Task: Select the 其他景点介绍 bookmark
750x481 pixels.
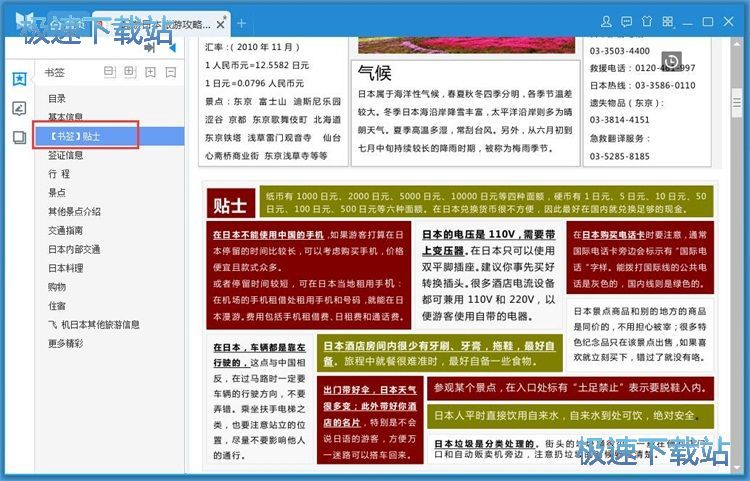Action: [x=74, y=211]
